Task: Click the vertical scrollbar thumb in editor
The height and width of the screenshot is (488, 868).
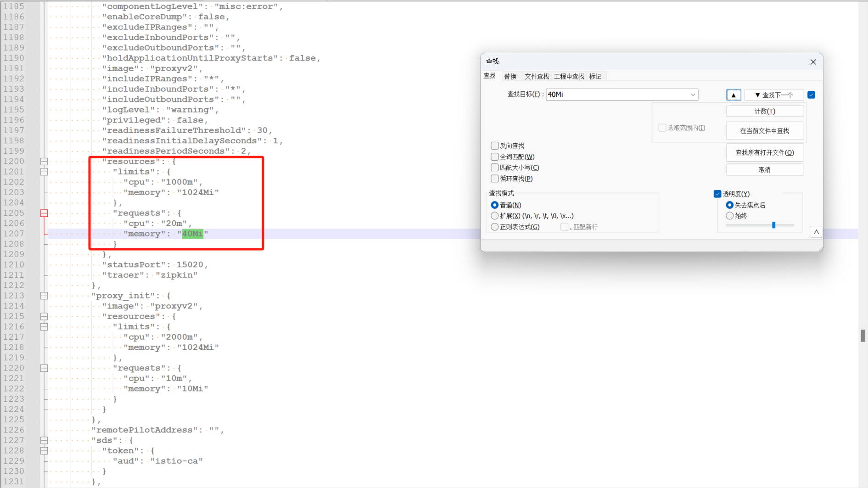Action: pyautogui.click(x=863, y=336)
